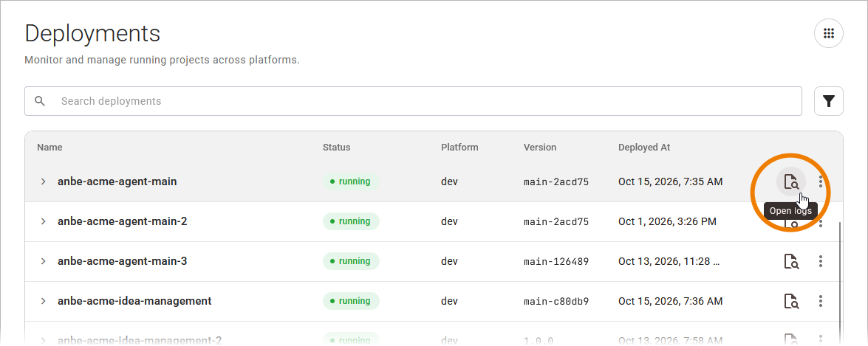Sort by the Status column header
This screenshot has width=868, height=346.
pos(337,147)
